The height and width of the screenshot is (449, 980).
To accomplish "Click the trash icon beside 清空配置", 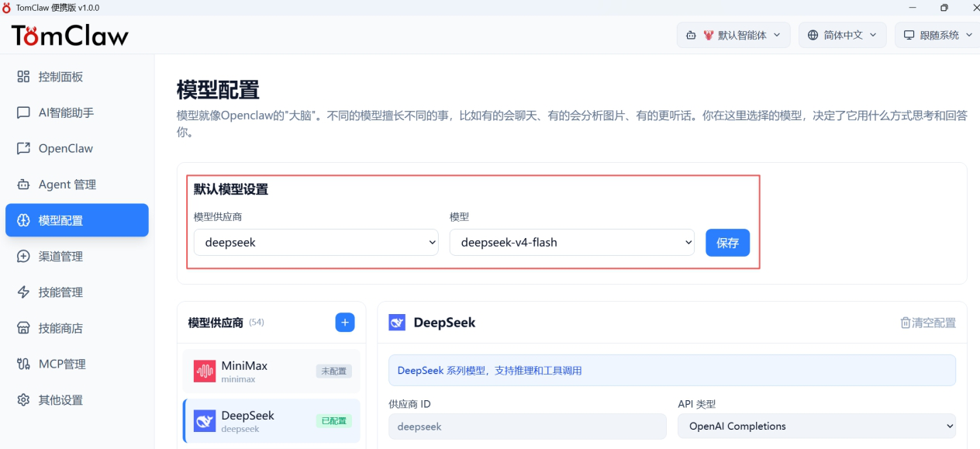I will point(905,323).
